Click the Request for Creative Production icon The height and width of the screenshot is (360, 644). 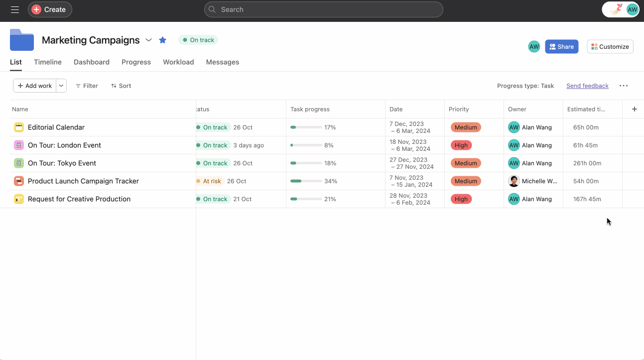[19, 199]
